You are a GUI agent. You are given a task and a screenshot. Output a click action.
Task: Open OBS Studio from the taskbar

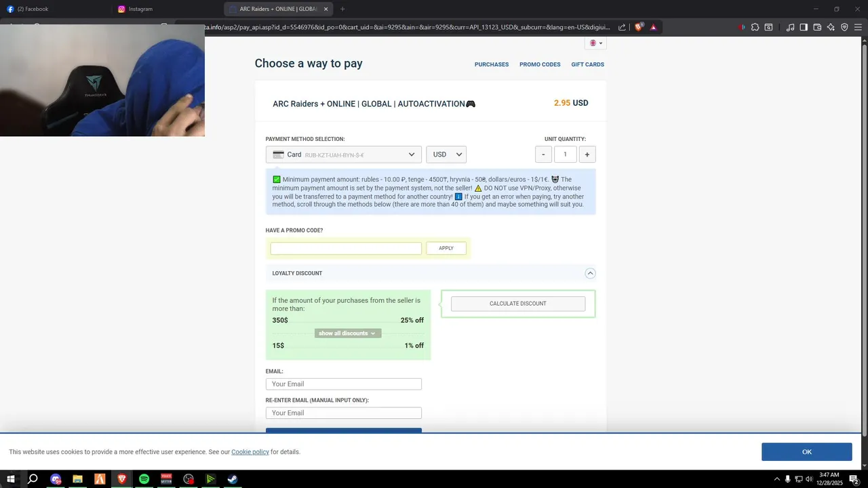[x=189, y=479]
